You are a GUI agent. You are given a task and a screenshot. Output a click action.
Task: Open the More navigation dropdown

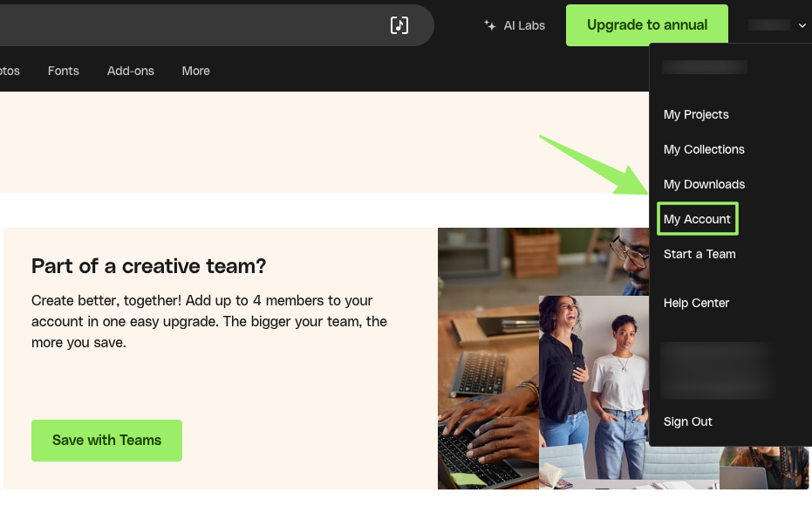point(194,71)
